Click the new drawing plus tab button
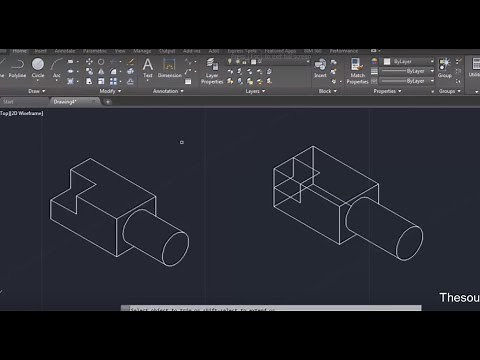Screen dimensions: 480x360 coord(108,102)
